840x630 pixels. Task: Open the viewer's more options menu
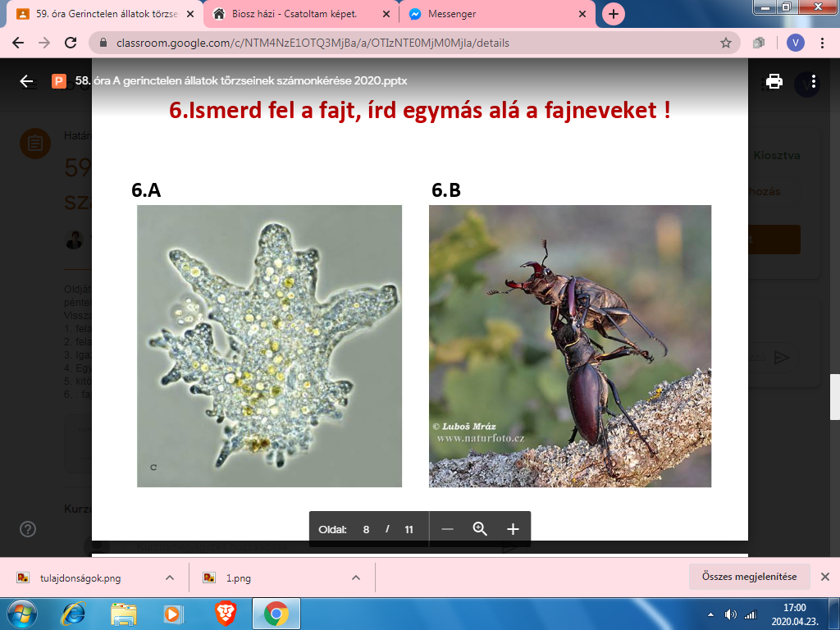813,81
